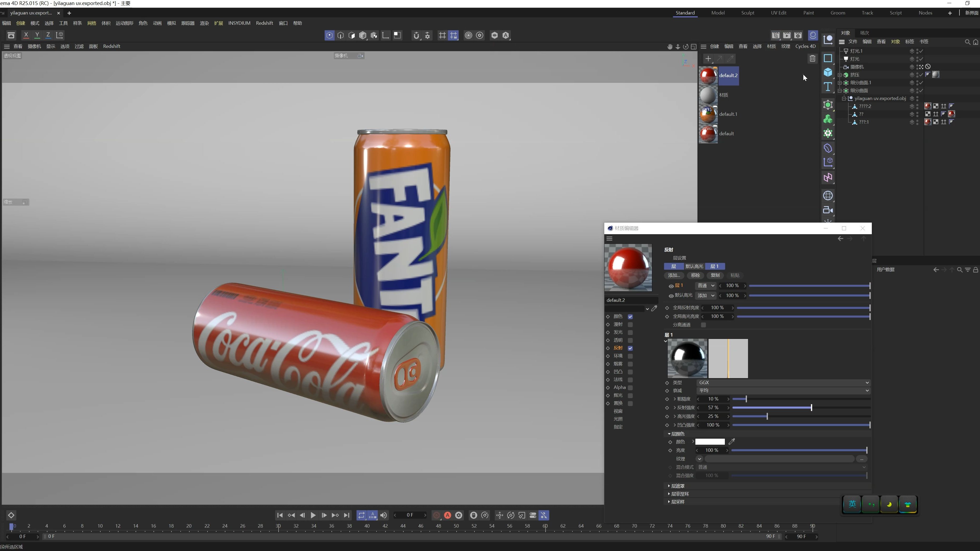
Task: Enable the 反射 layer checkbox
Action: [x=629, y=348]
